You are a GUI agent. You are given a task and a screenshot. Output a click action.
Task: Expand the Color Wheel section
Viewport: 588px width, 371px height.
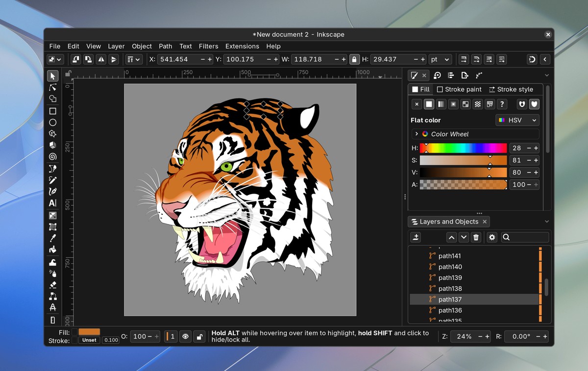(416, 134)
